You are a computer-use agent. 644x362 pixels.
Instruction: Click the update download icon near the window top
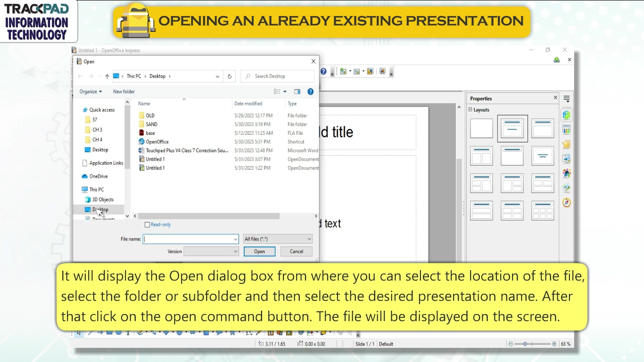click(557, 60)
